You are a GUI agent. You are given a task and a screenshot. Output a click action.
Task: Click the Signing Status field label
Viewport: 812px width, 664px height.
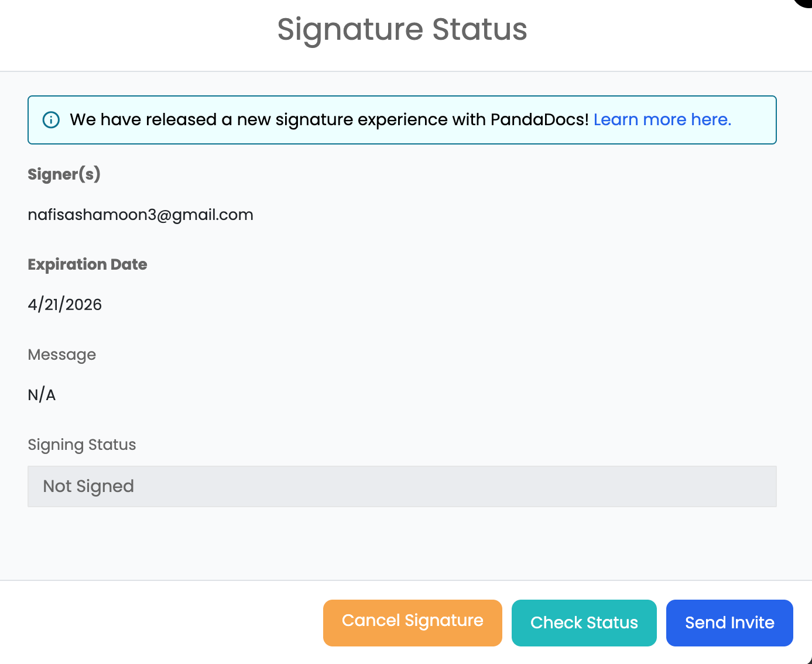click(82, 445)
